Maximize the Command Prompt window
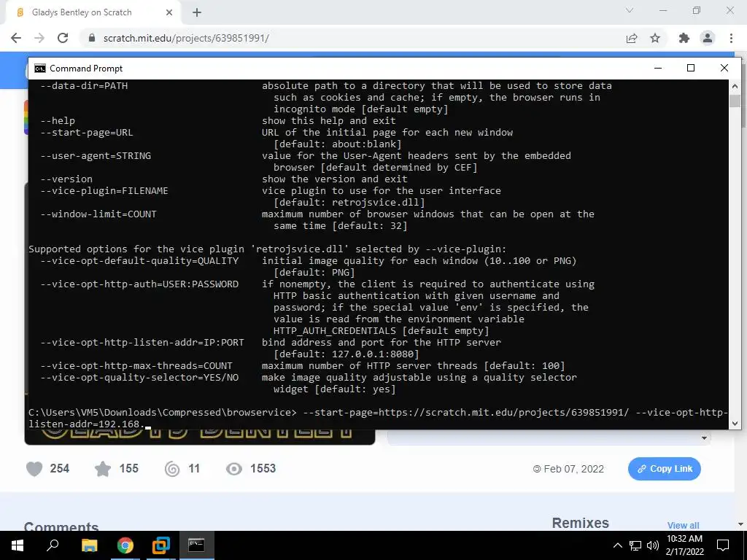The height and width of the screenshot is (560, 747). coord(691,68)
